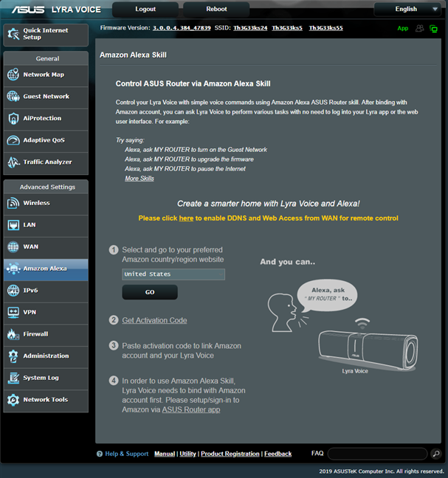Click the 'here' DDNS enable link
The image size is (448, 478).
[186, 218]
